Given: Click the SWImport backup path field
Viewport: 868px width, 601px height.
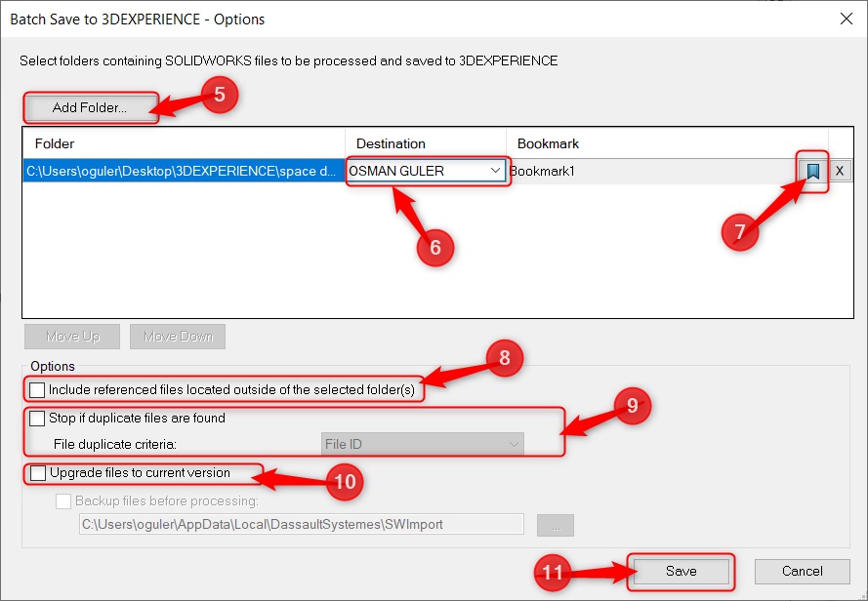Looking at the screenshot, I should click(x=302, y=524).
